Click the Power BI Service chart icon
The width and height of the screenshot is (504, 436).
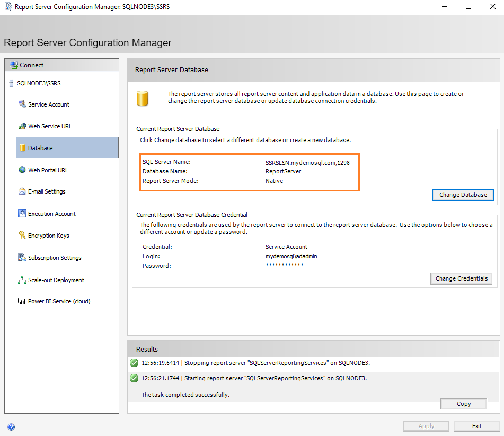22,301
